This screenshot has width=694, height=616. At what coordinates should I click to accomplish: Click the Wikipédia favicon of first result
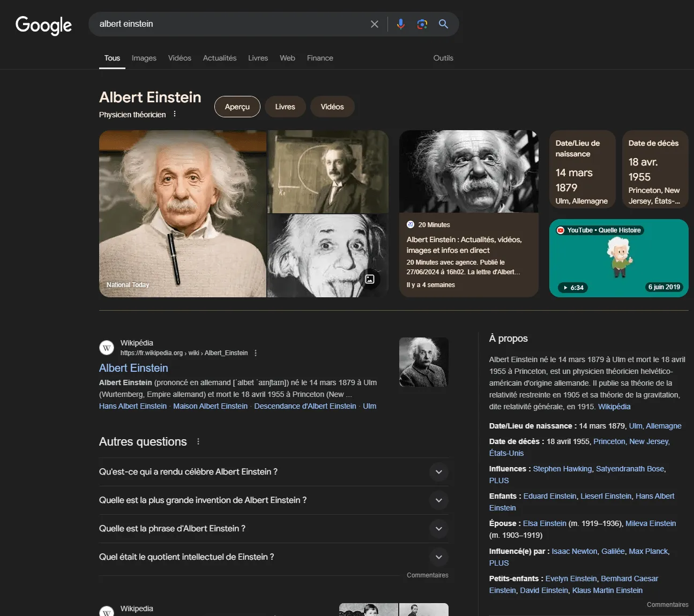(107, 348)
